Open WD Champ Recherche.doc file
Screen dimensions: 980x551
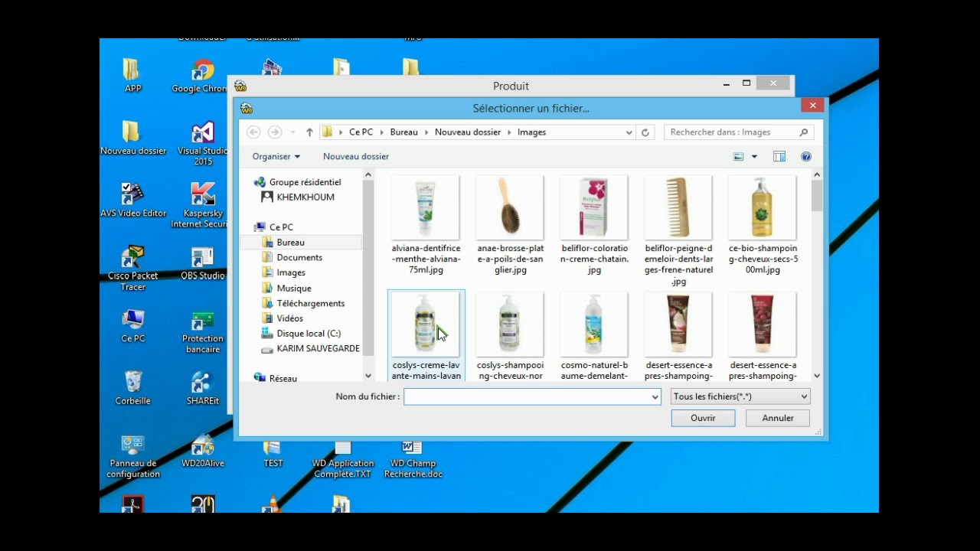coord(413,459)
